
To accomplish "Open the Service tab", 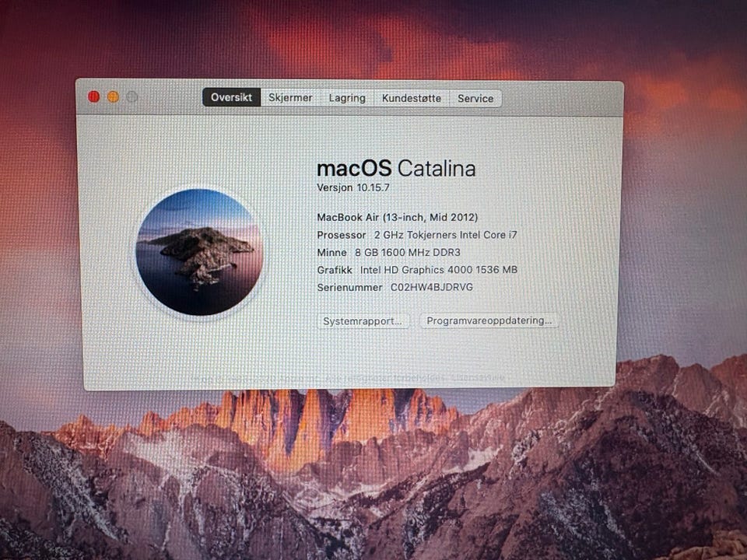I will pyautogui.click(x=475, y=99).
